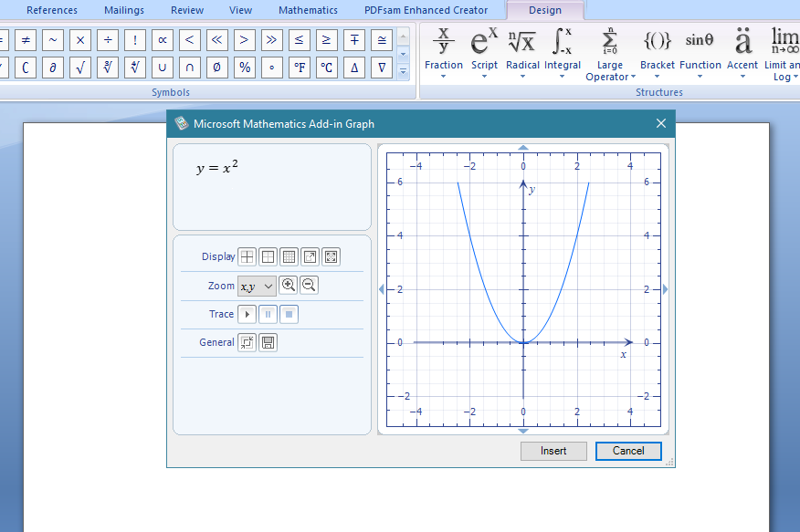This screenshot has width=800, height=532.
Task: Insert the degree symbol
Action: pyautogui.click(x=272, y=68)
